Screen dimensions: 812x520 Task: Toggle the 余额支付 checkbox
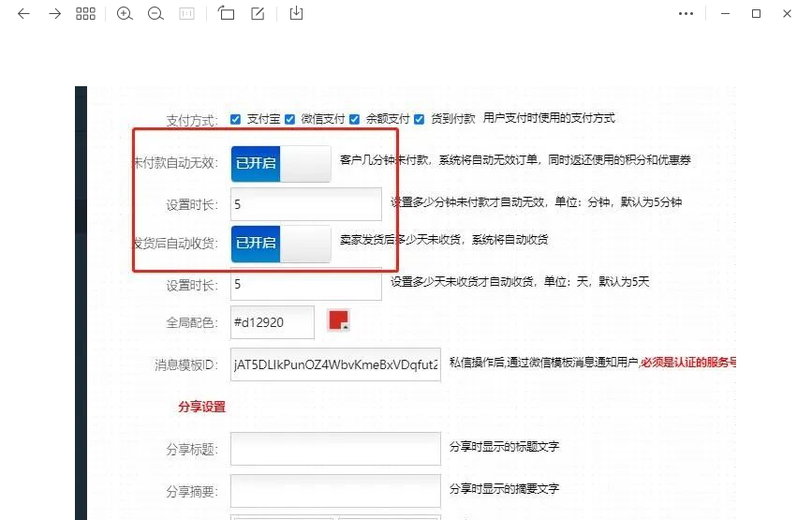pos(354,119)
